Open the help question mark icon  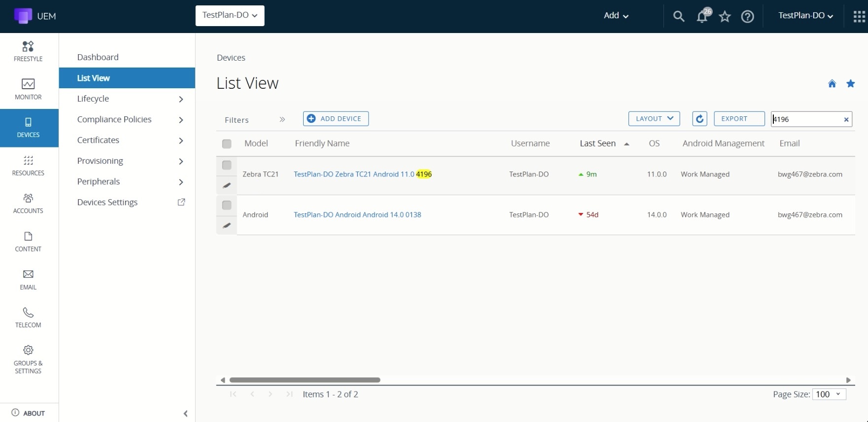(747, 17)
